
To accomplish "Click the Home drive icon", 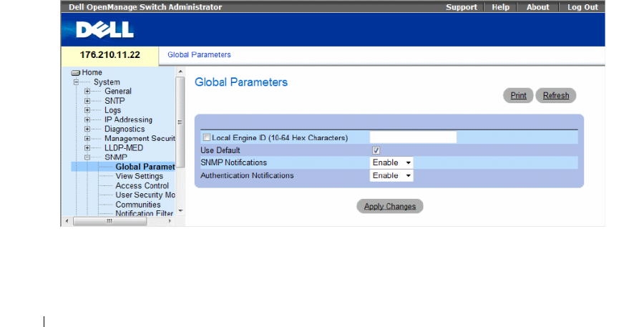I will (76, 73).
